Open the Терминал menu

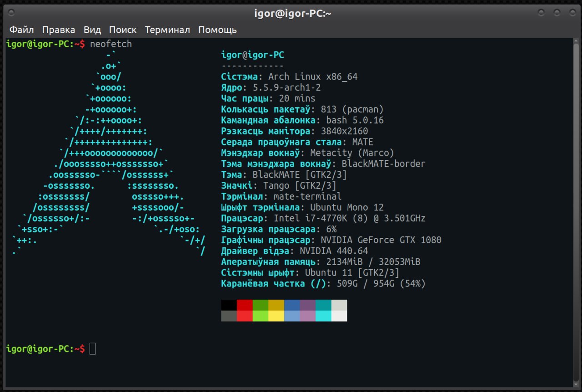(x=167, y=30)
